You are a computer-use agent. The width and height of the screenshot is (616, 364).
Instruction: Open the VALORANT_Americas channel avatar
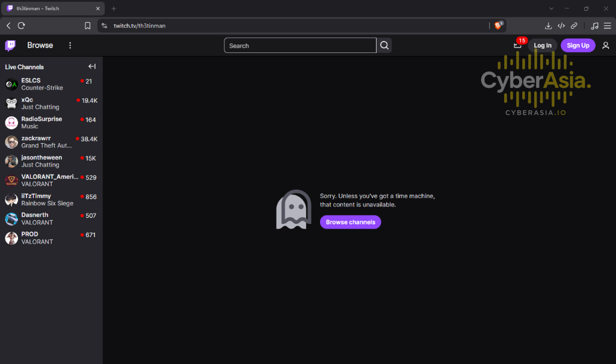pyautogui.click(x=11, y=180)
